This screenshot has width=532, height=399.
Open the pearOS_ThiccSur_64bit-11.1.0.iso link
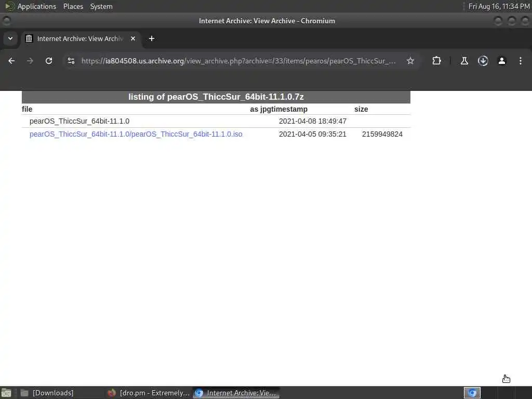click(136, 134)
